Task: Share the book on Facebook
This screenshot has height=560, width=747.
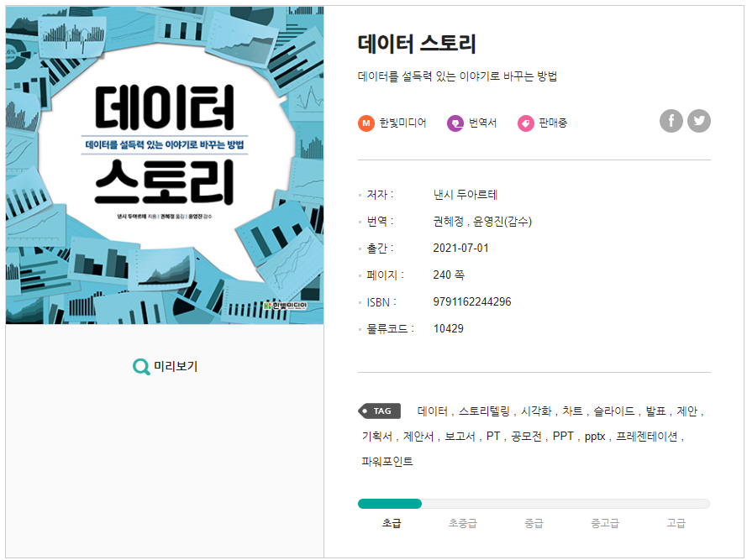Action: coord(671,121)
